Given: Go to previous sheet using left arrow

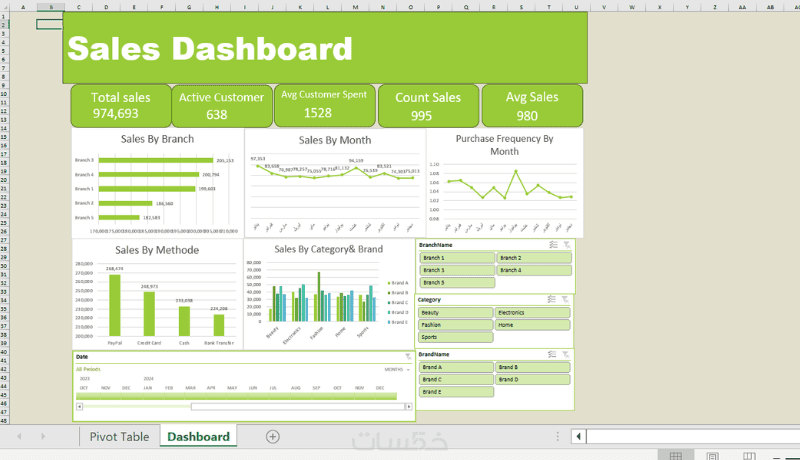Looking at the screenshot, I should click(x=19, y=437).
